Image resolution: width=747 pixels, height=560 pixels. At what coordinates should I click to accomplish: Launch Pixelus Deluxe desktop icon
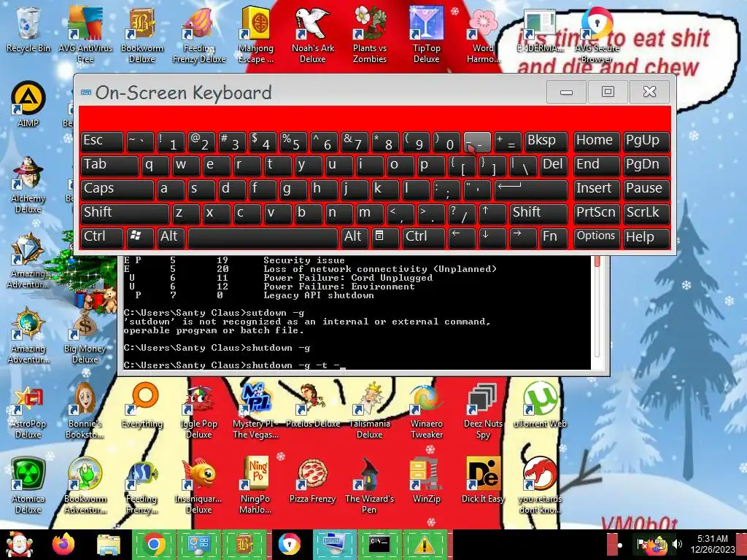pos(312,405)
